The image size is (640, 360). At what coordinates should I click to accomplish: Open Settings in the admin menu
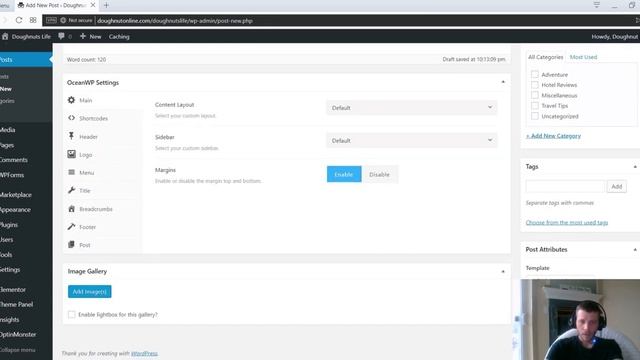pyautogui.click(x=10, y=269)
